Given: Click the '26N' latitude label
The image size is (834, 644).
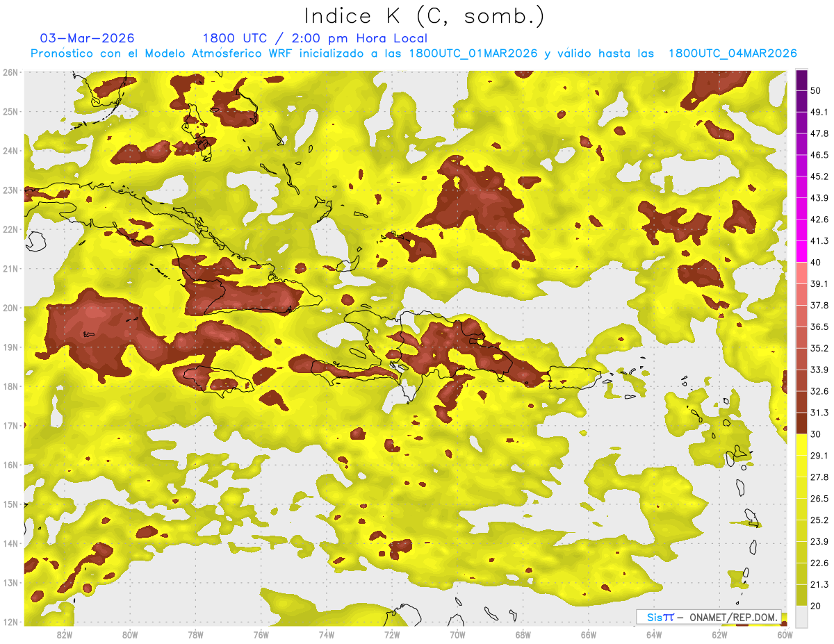Looking at the screenshot, I should (x=10, y=72).
